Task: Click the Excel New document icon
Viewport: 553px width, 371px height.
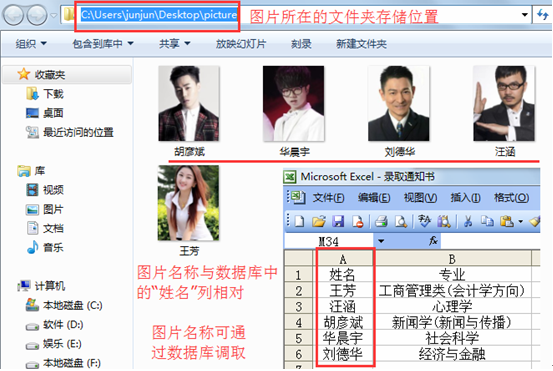Action: (x=299, y=221)
